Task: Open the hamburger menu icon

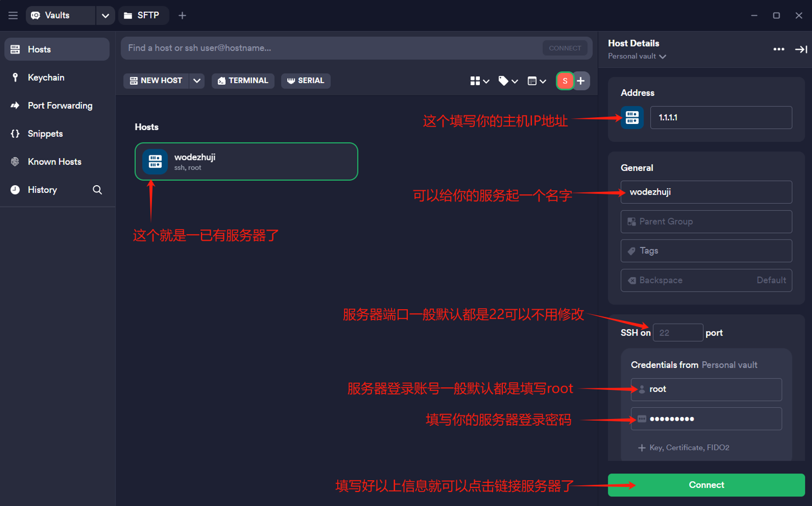Action: 13,16
